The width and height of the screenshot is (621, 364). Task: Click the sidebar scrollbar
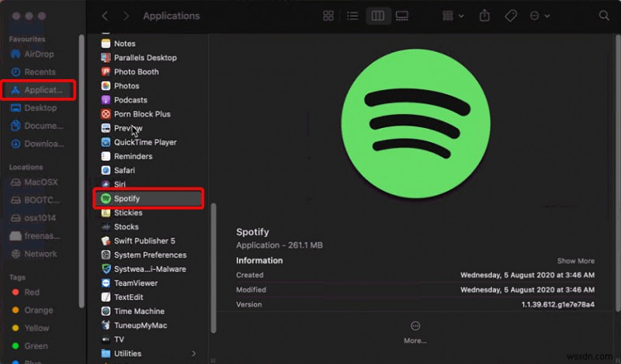click(x=82, y=171)
